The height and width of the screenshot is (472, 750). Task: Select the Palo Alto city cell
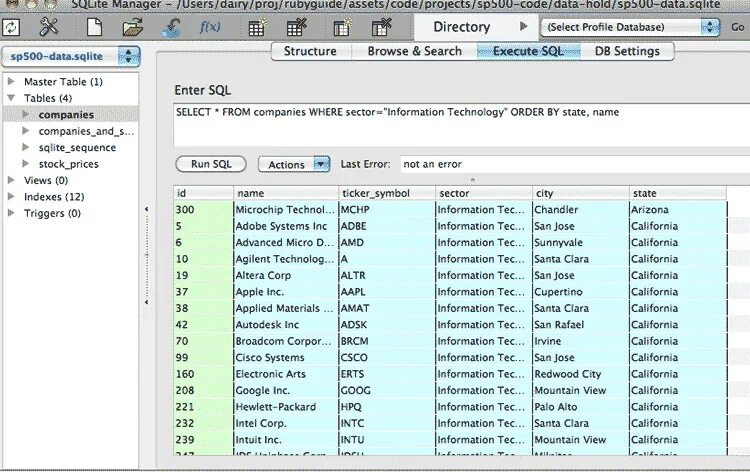[581, 407]
